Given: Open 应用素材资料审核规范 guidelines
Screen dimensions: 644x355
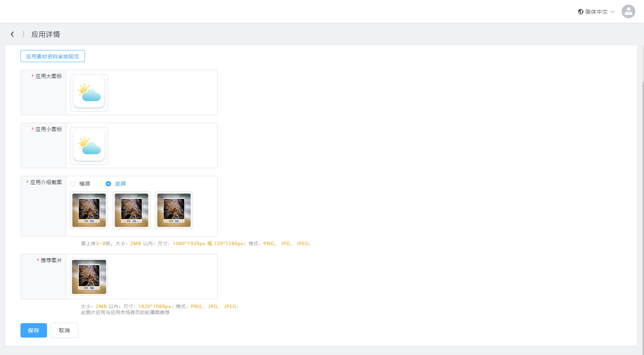Looking at the screenshot, I should [x=53, y=56].
